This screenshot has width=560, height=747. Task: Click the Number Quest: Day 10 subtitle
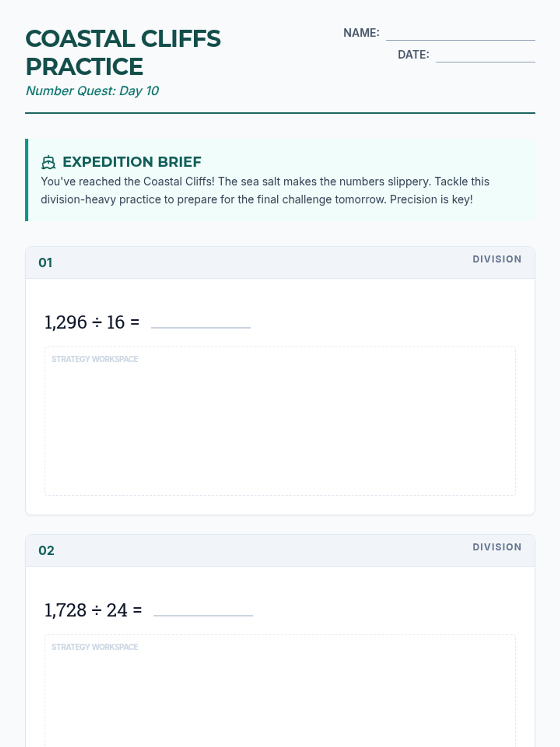pos(92,91)
